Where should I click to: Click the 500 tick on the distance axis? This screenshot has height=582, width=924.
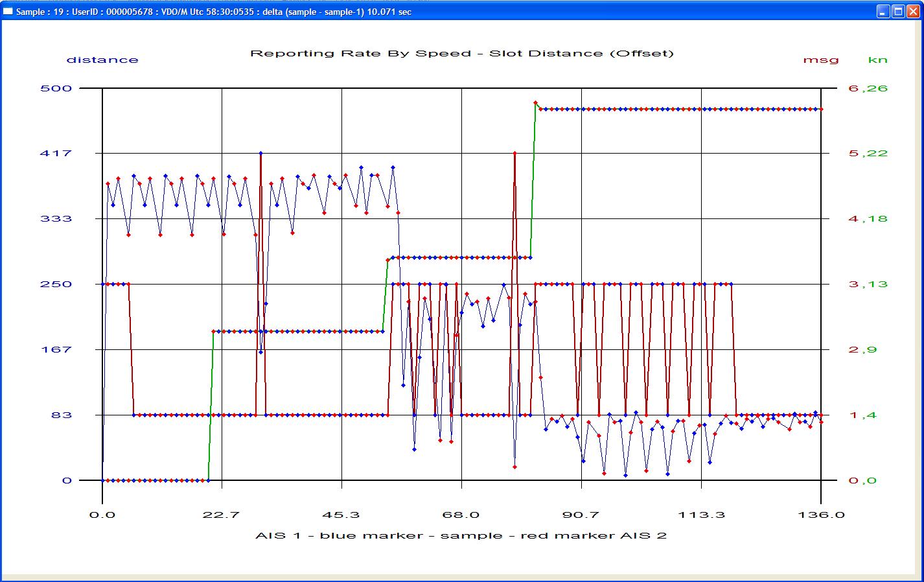[56, 88]
